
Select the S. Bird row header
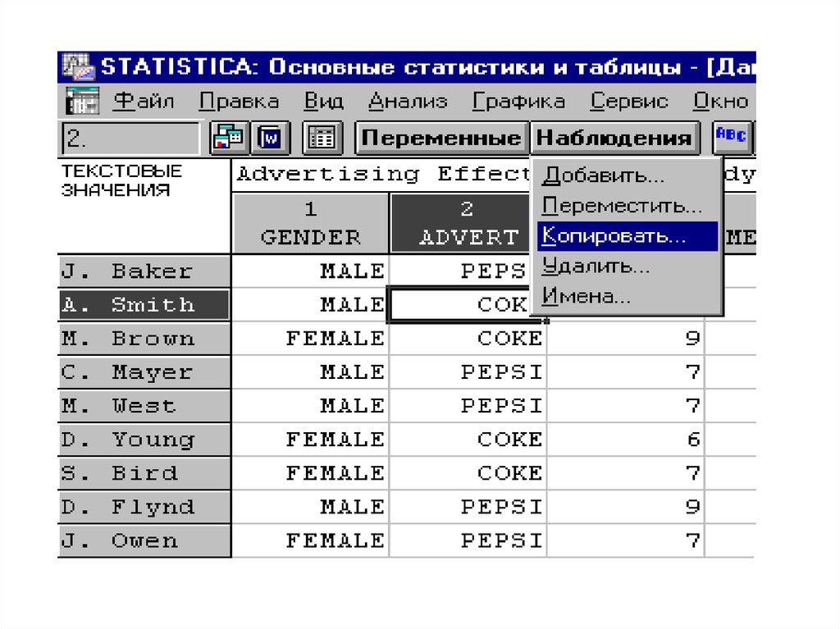pyautogui.click(x=144, y=474)
